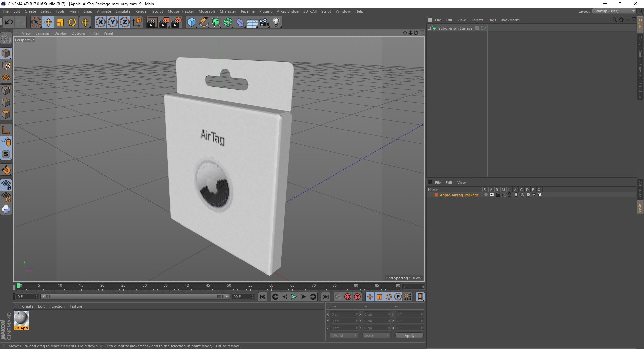Screen dimensions: 644x349
Task: Add a Floor environment object
Action: pos(252,22)
